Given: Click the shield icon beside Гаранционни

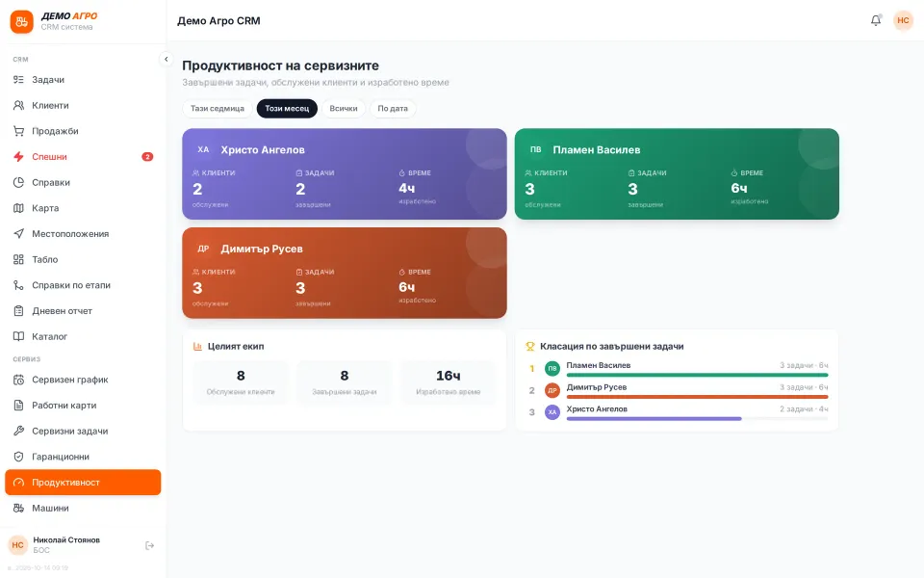Looking at the screenshot, I should coord(19,457).
